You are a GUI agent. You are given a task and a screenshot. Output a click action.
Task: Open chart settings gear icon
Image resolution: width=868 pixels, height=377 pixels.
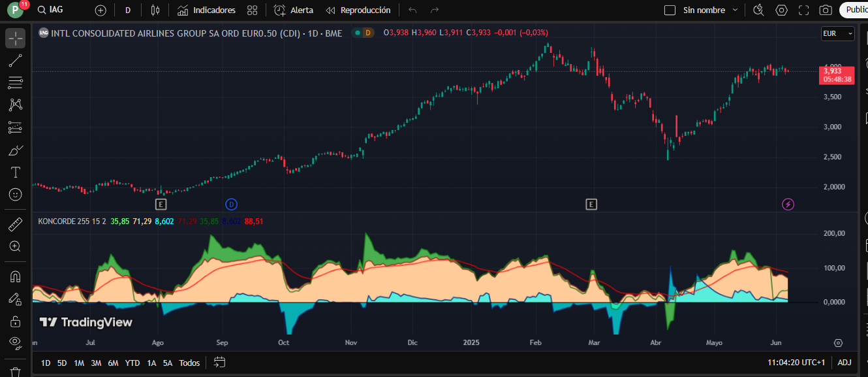coord(781,10)
